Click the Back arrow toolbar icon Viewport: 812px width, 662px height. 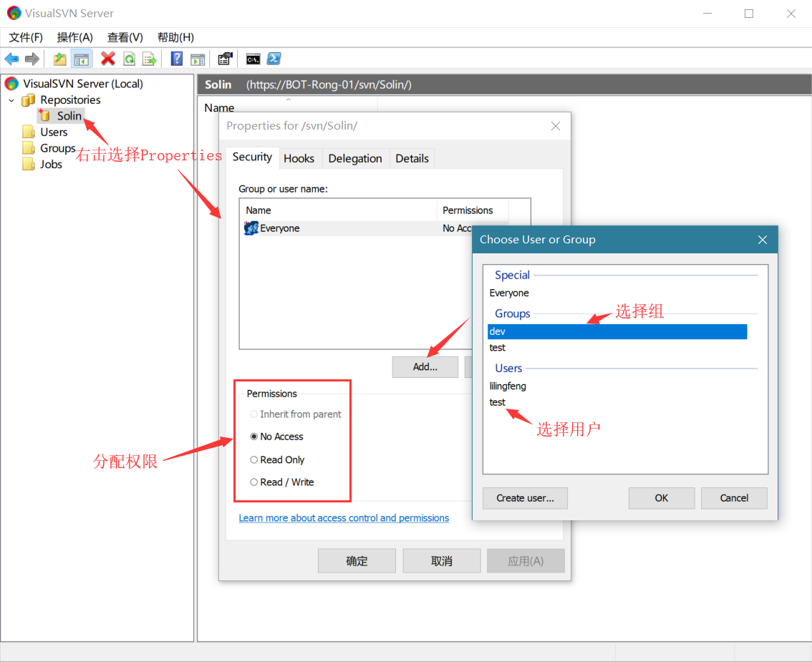11,59
